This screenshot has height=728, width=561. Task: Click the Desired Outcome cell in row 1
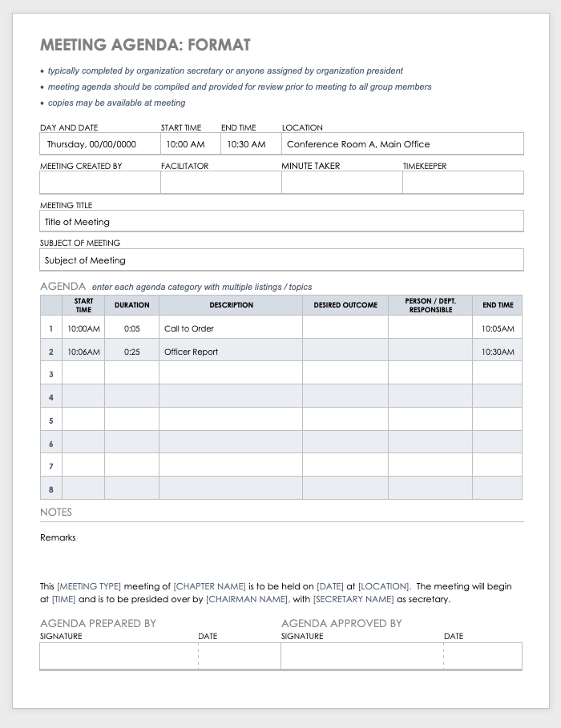coord(345,328)
